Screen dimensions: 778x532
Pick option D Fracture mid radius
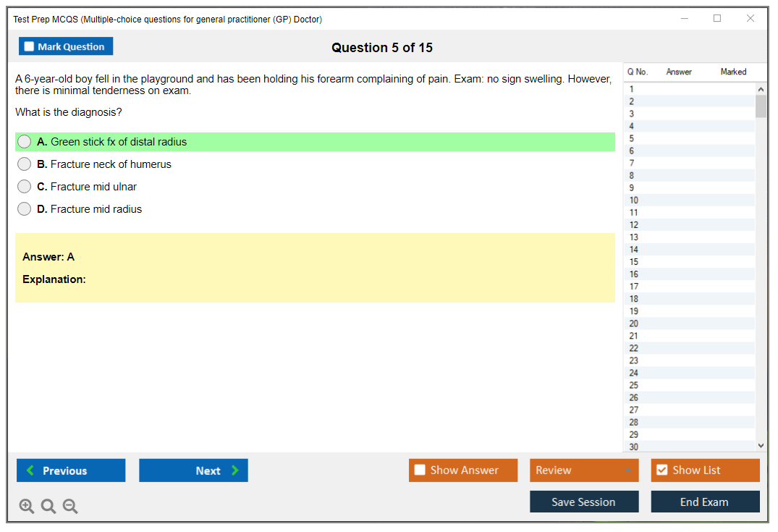[25, 209]
